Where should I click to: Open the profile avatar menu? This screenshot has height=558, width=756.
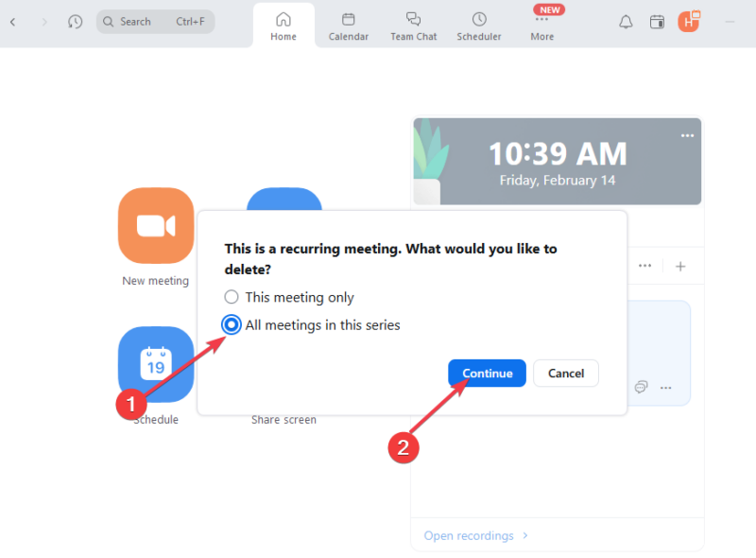pyautogui.click(x=689, y=21)
